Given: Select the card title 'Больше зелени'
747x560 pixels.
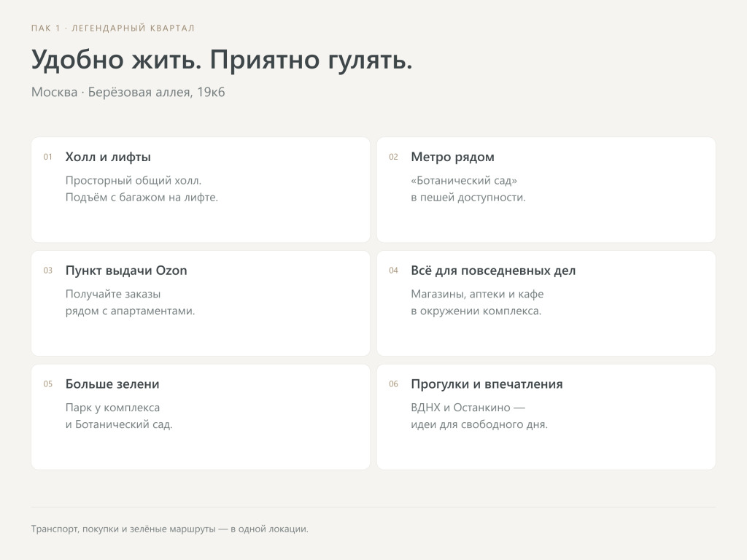Looking at the screenshot, I should click(x=112, y=384).
